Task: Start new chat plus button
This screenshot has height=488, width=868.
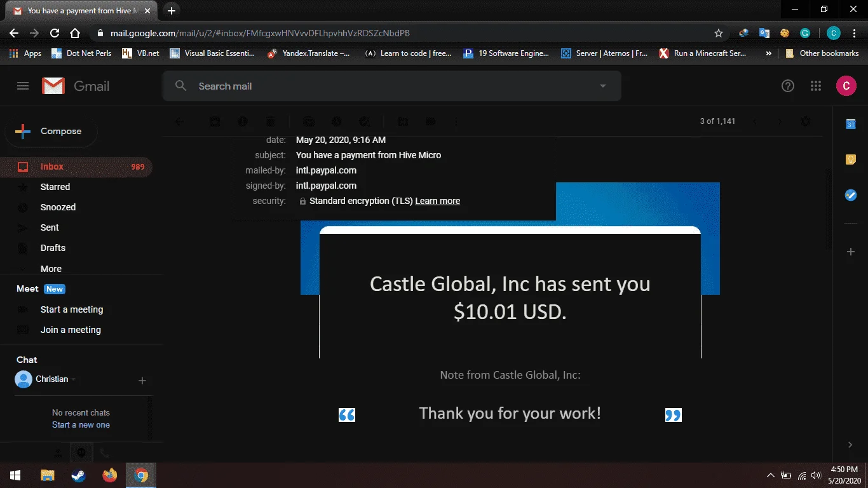Action: pos(142,381)
